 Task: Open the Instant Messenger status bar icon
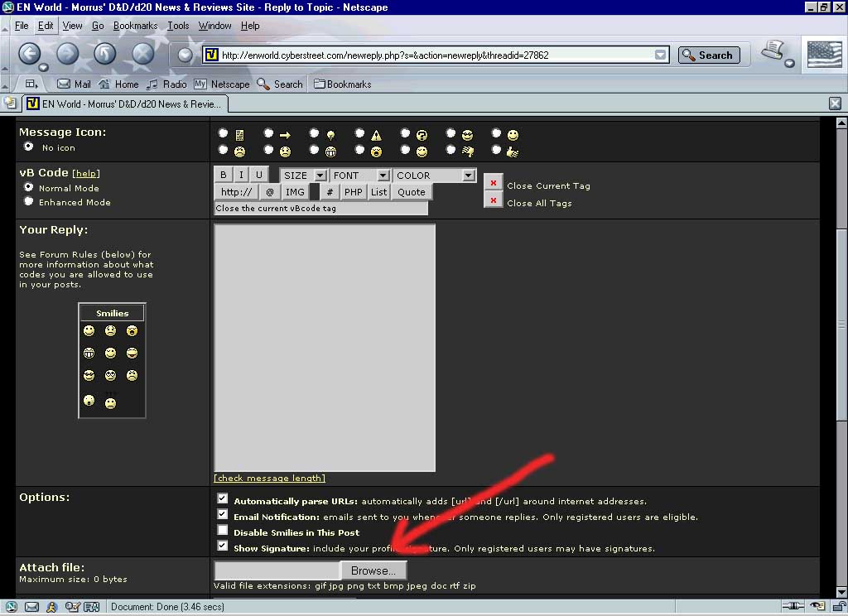[52, 607]
